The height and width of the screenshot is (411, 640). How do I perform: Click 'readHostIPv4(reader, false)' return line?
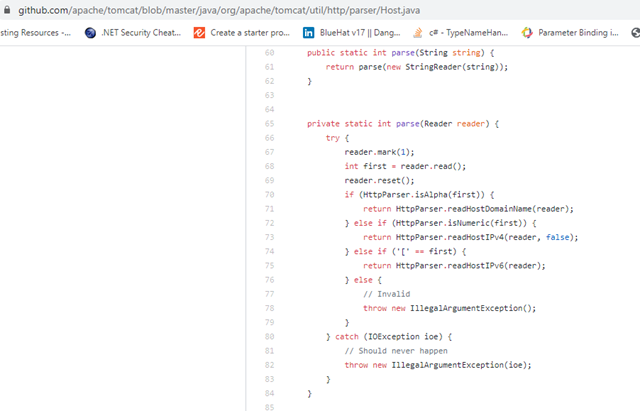[x=471, y=237]
